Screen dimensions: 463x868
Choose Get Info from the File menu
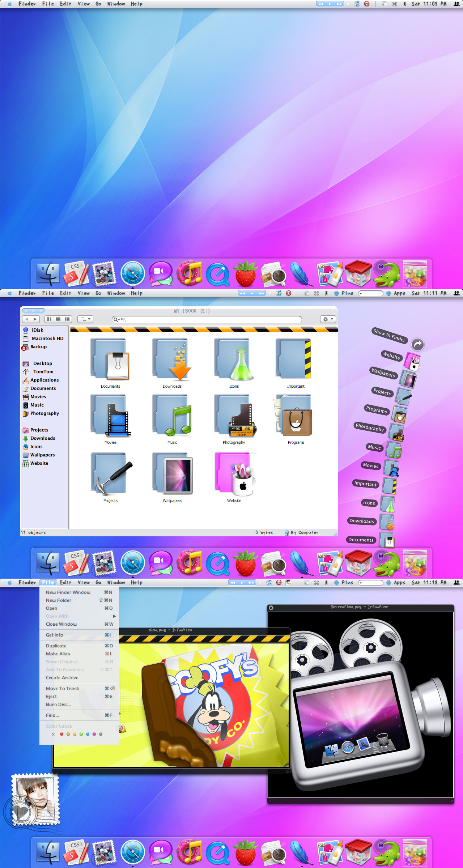point(79,635)
